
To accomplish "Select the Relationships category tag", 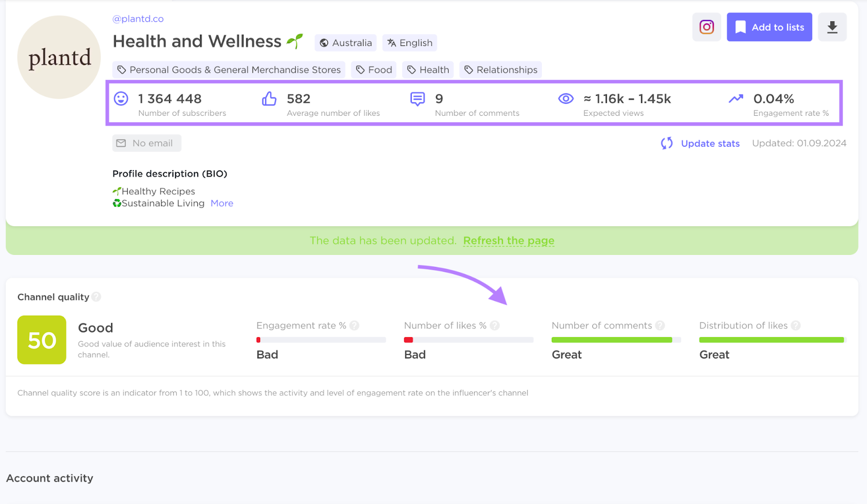I will (x=500, y=69).
